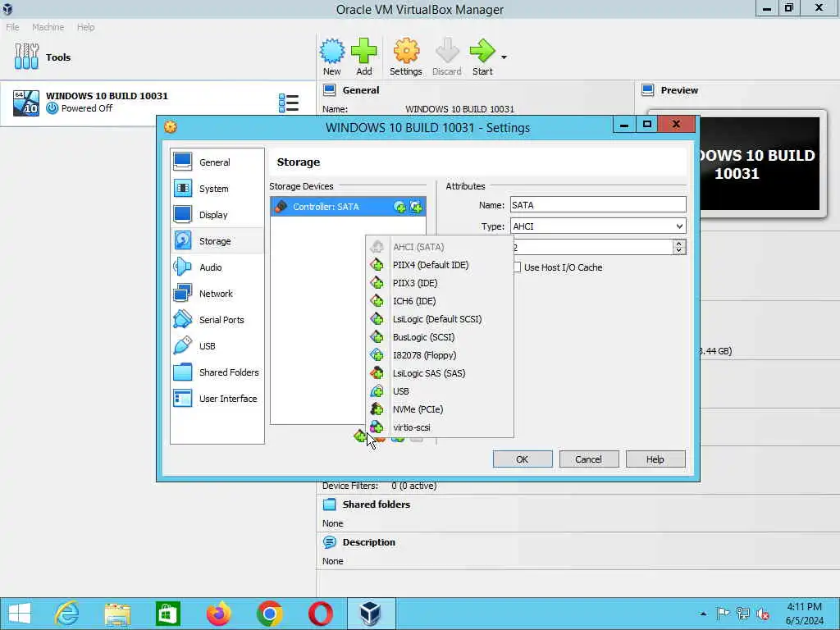Show hidden system tray icons
This screenshot has height=630, width=840.
(x=703, y=614)
